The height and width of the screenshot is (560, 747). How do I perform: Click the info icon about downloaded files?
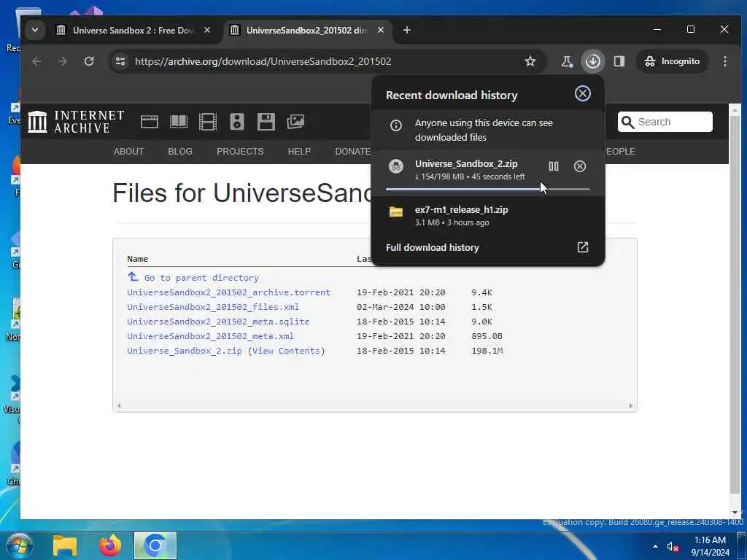coord(396,125)
